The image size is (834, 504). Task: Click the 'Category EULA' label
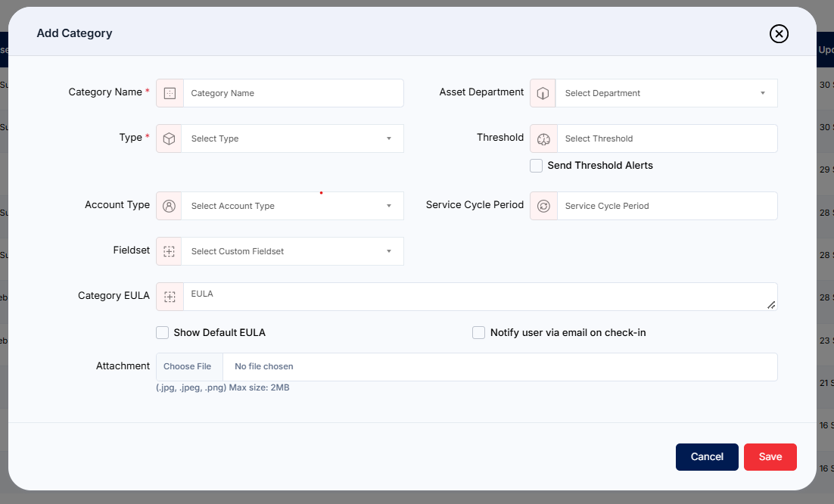114,296
